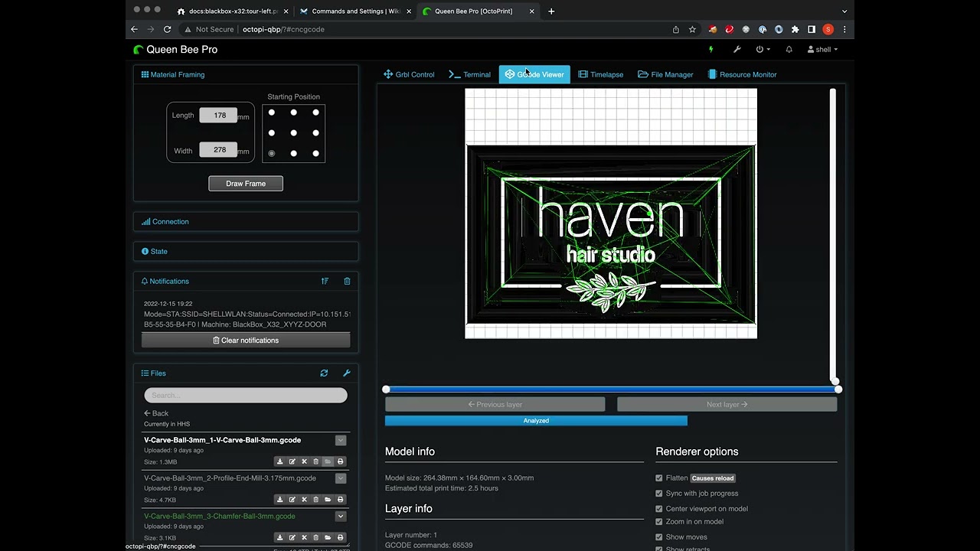Open the shell user menu
This screenshot has height=551, width=980.
coord(822,50)
